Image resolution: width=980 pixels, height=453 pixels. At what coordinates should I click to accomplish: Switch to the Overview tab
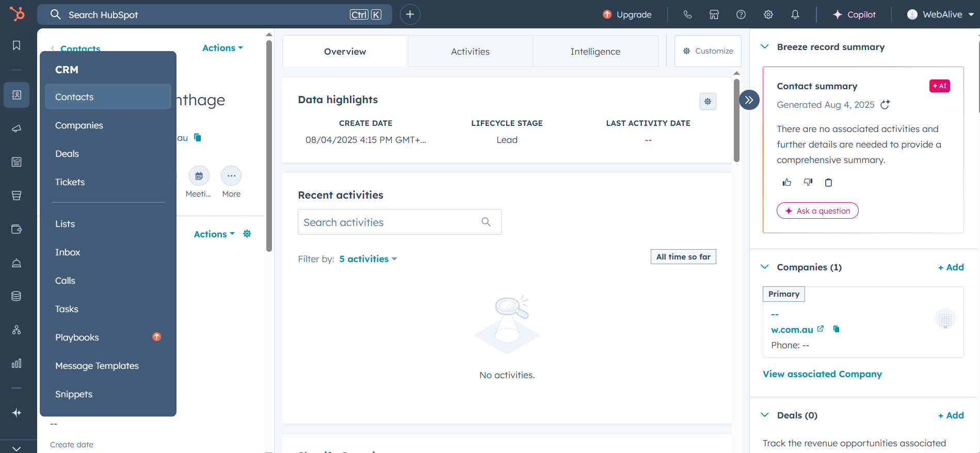(x=345, y=51)
